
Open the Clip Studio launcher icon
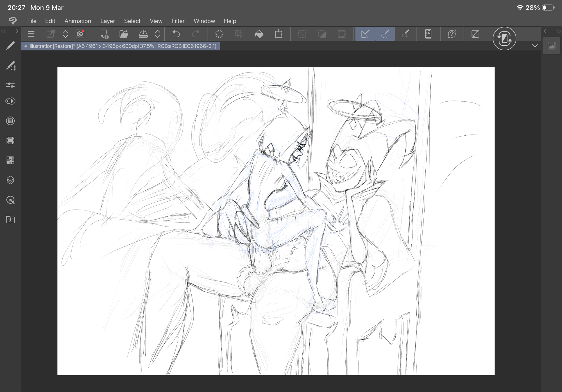(x=80, y=34)
